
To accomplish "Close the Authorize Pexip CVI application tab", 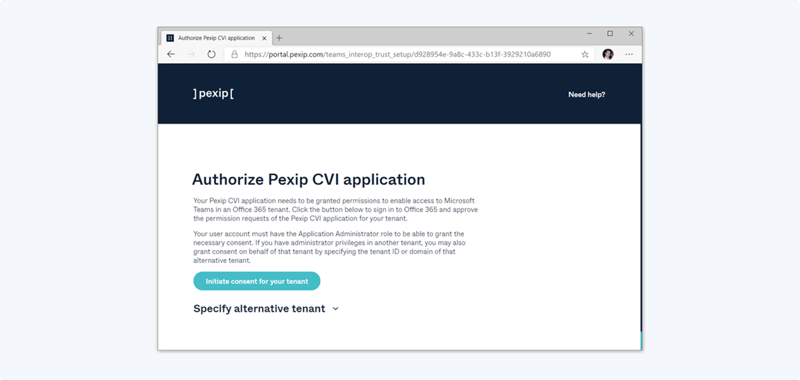I will [x=264, y=38].
